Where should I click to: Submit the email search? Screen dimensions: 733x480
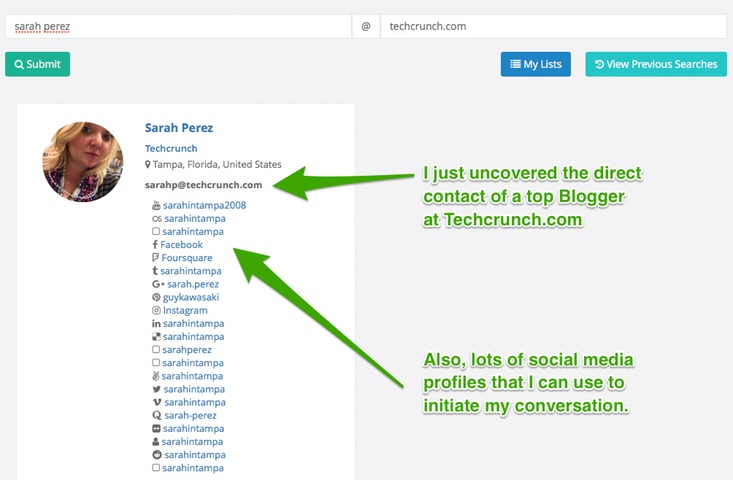(x=37, y=64)
